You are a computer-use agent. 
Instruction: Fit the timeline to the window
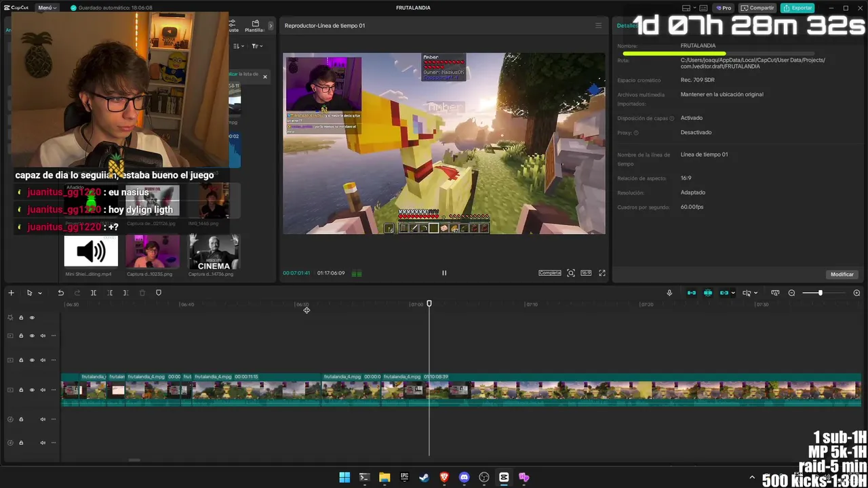pyautogui.click(x=775, y=293)
